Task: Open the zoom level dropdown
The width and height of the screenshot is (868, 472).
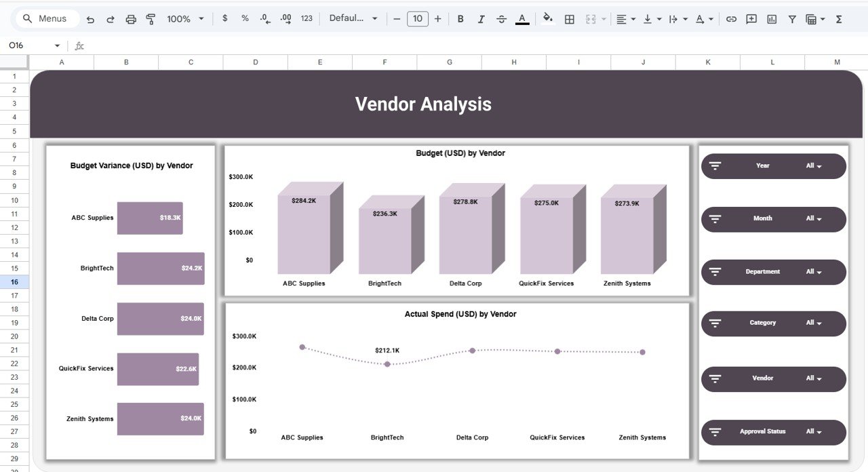Action: click(184, 18)
